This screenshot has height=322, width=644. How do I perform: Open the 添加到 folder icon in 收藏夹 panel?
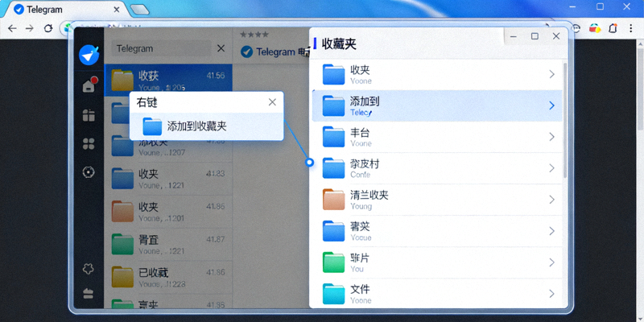pyautogui.click(x=333, y=105)
